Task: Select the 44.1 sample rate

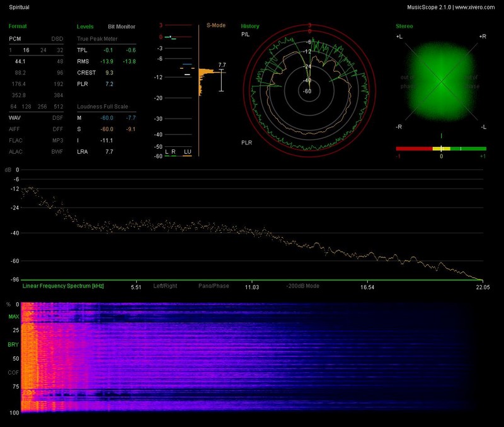Action: pyautogui.click(x=20, y=61)
